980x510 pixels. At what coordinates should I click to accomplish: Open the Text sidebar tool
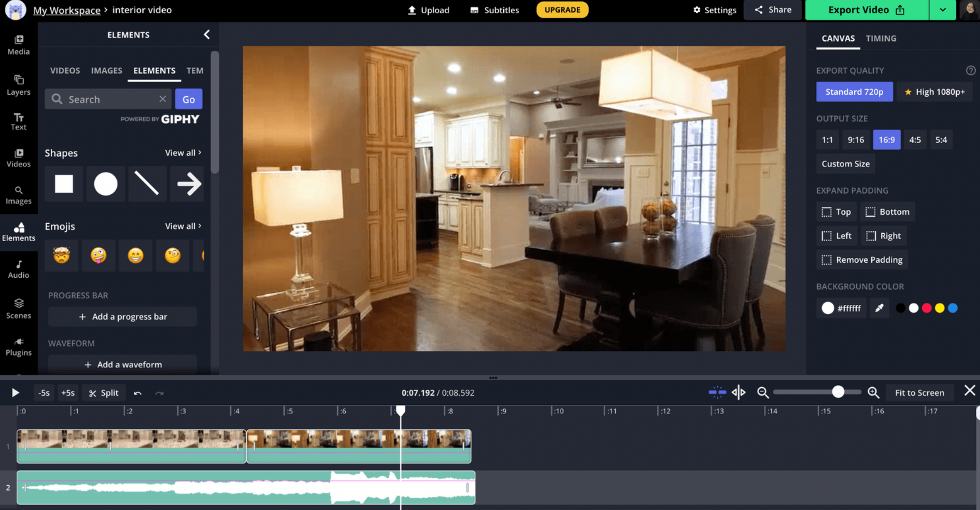[x=18, y=121]
